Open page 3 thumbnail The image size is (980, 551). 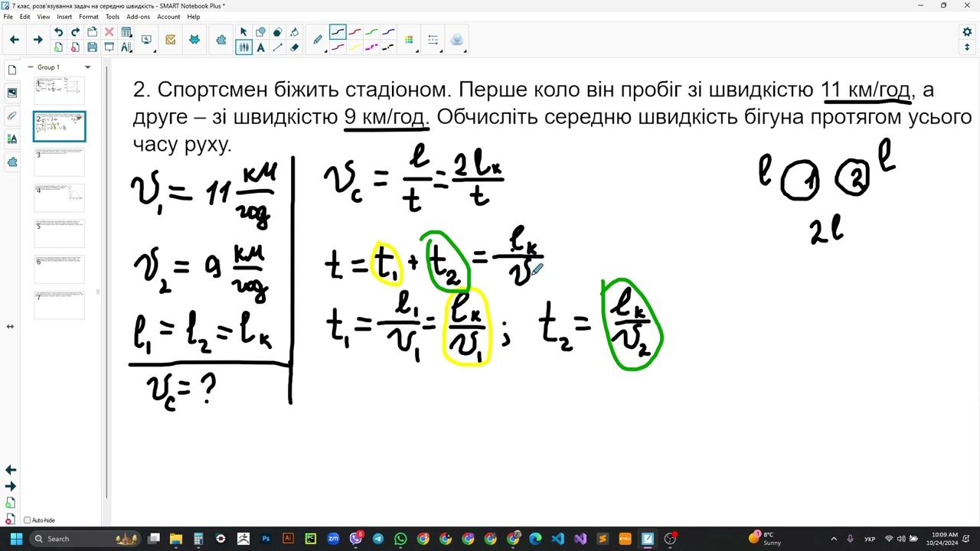point(60,161)
